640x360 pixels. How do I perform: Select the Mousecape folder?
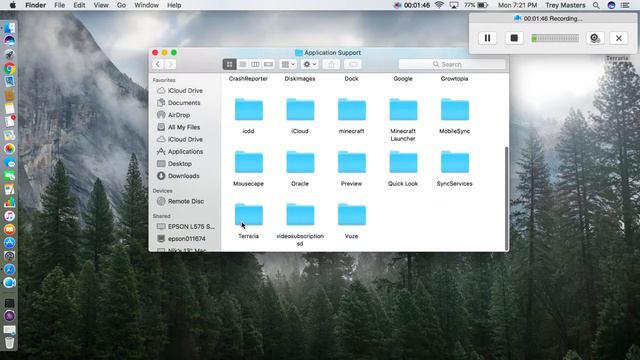249,162
